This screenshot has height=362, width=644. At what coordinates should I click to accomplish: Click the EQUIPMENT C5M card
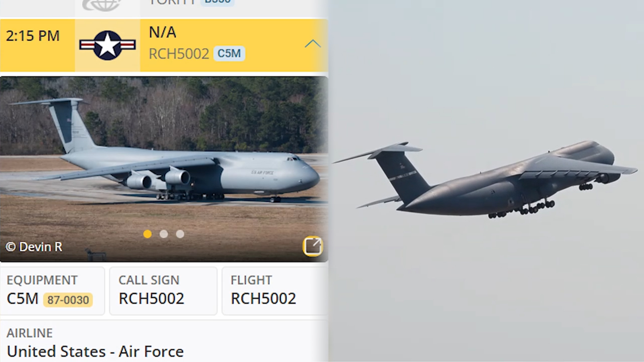(52, 291)
